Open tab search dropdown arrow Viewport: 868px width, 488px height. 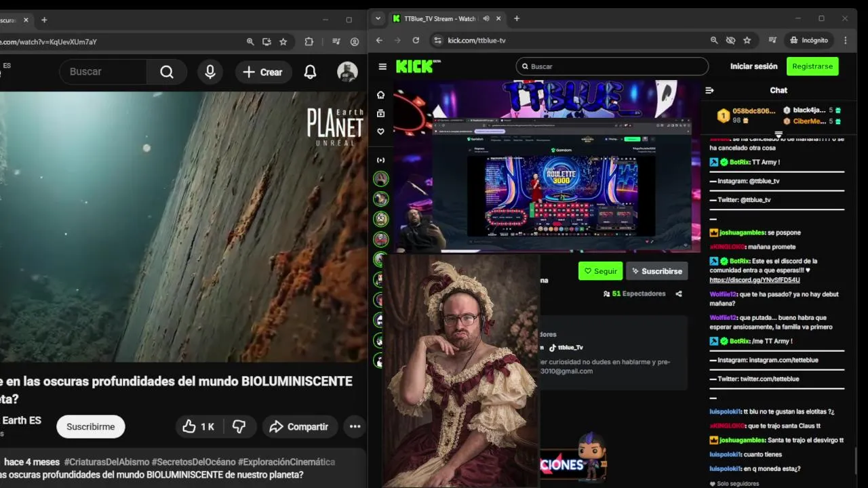click(378, 19)
